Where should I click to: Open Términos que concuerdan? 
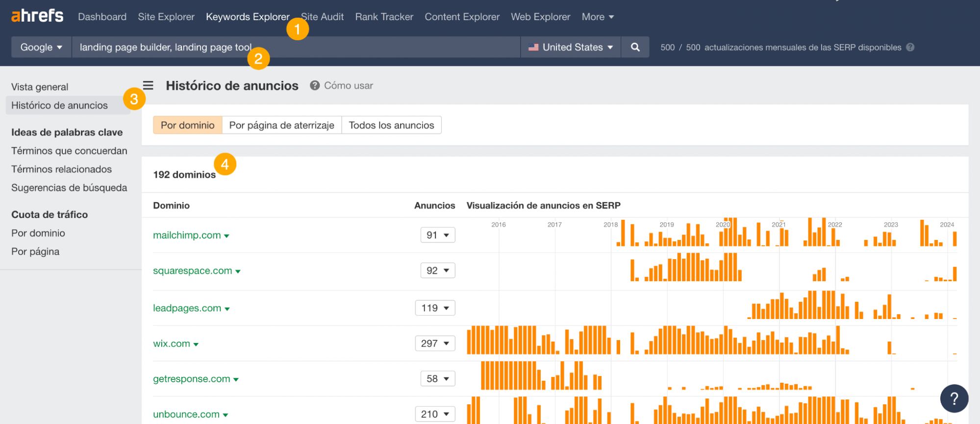pyautogui.click(x=69, y=151)
